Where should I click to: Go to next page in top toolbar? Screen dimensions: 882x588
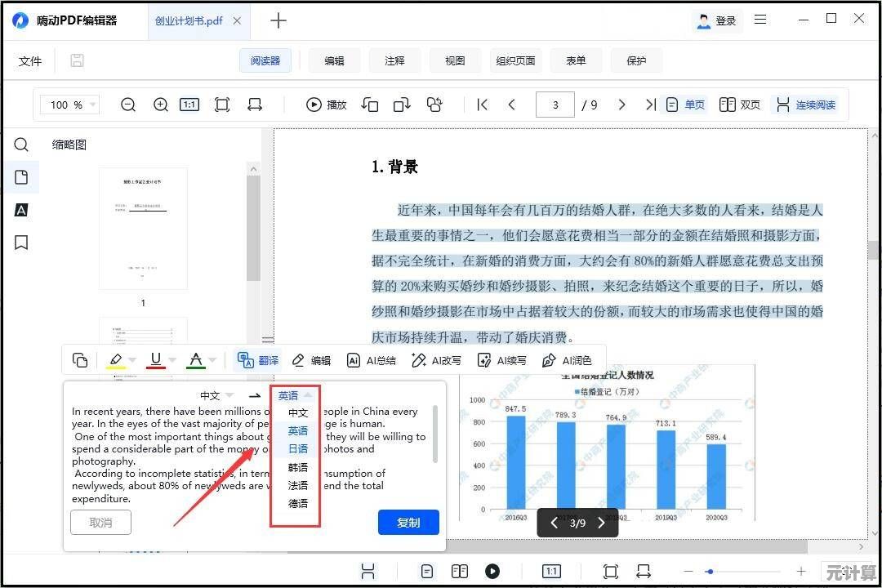(621, 105)
